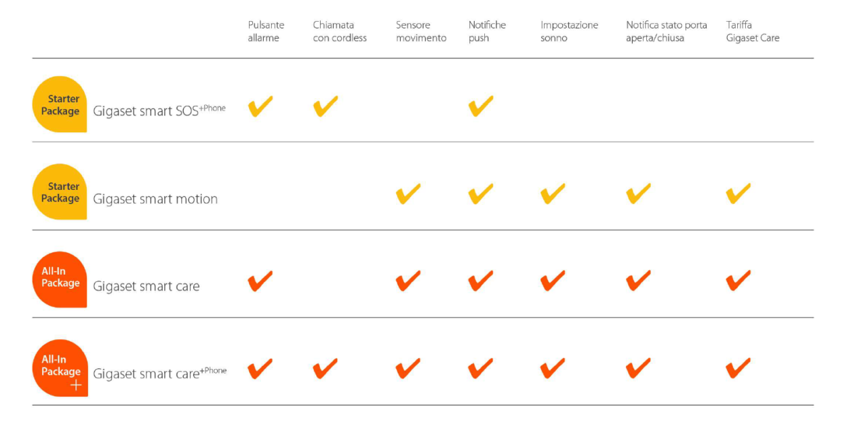Click the Sensore movimento column header
The height and width of the screenshot is (436, 868).
click(x=421, y=31)
